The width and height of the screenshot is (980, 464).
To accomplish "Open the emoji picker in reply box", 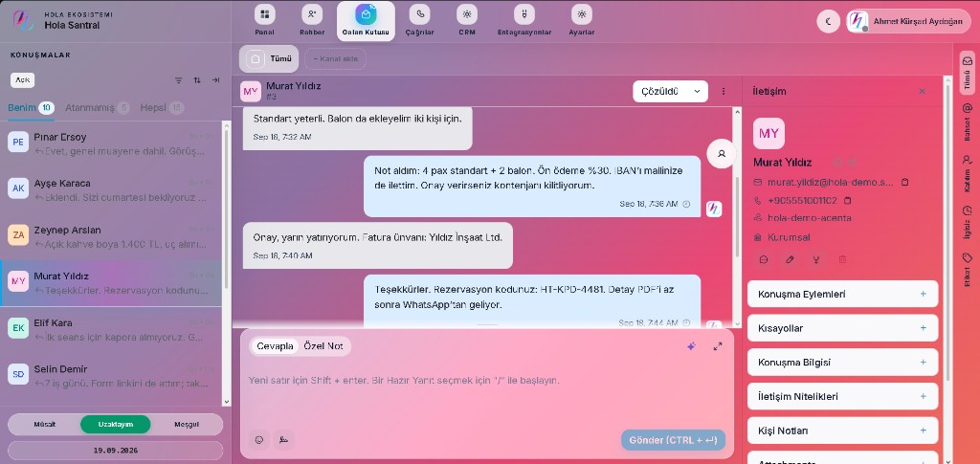I will 258,440.
